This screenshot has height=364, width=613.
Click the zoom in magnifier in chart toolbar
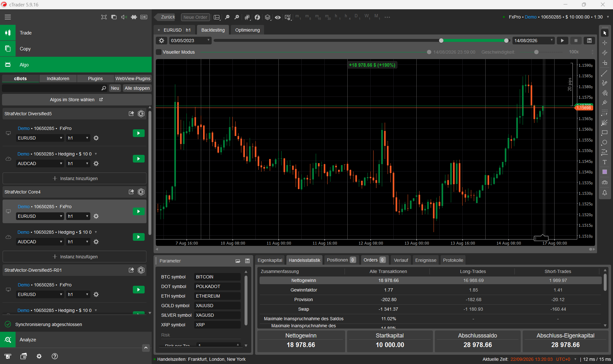coord(237,17)
